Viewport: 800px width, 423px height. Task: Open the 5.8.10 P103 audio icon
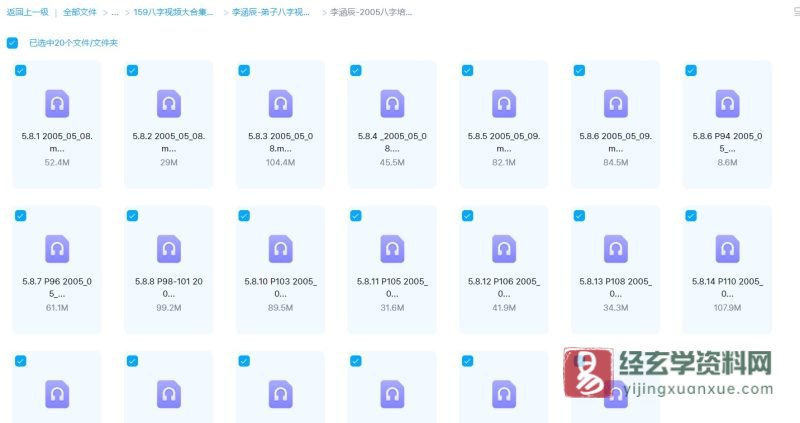pos(280,249)
